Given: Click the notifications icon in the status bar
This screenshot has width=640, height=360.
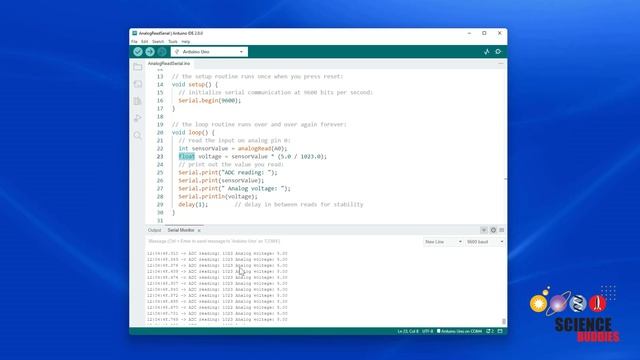Looking at the screenshot, I should [x=490, y=331].
